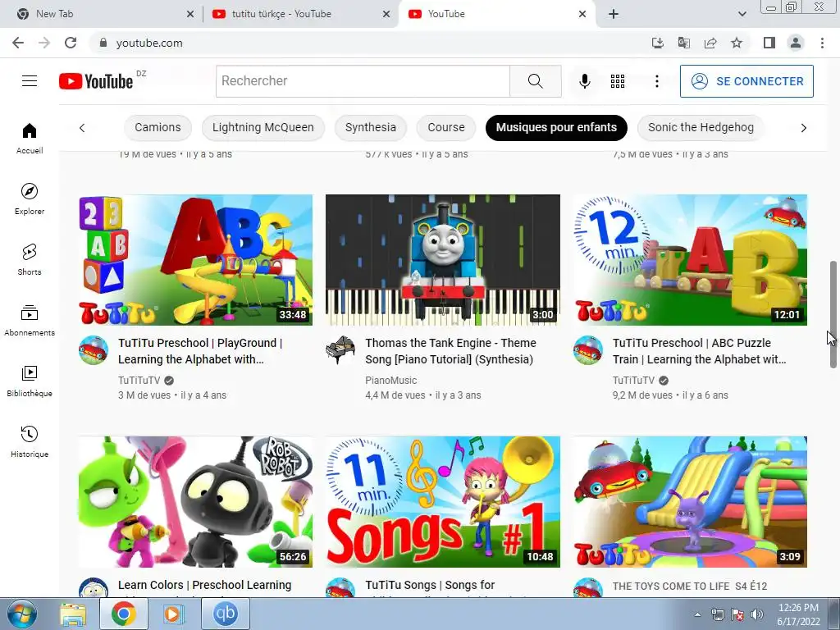Open the ABC playground thumbnail 33:48
Image resolution: width=840 pixels, height=630 pixels.
click(x=195, y=260)
